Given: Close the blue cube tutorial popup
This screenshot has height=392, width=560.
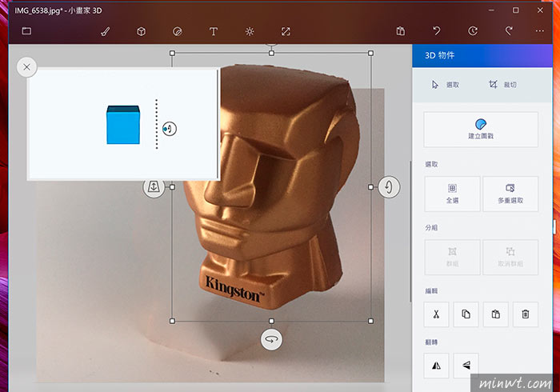Looking at the screenshot, I should tap(26, 67).
